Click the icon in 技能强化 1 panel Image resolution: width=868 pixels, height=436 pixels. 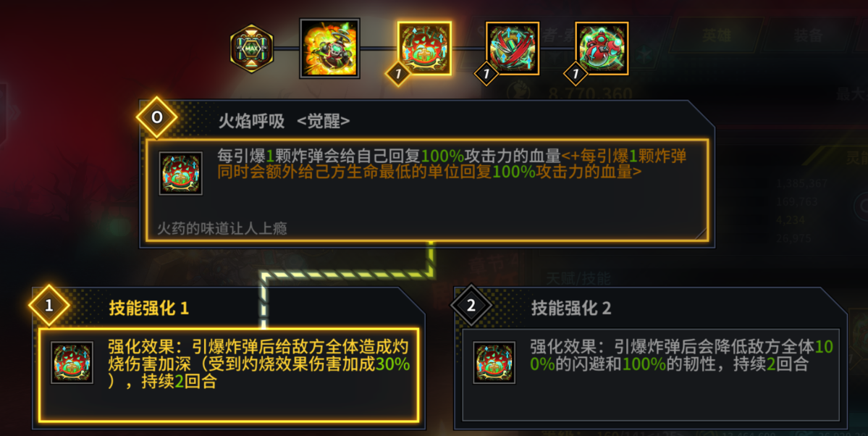click(x=72, y=363)
